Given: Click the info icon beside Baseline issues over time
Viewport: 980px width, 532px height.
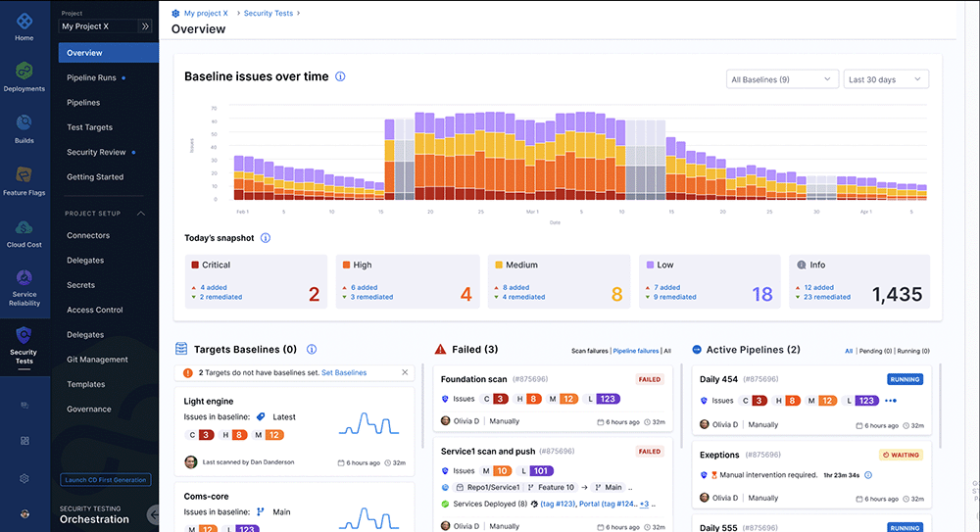Looking at the screenshot, I should click(340, 76).
